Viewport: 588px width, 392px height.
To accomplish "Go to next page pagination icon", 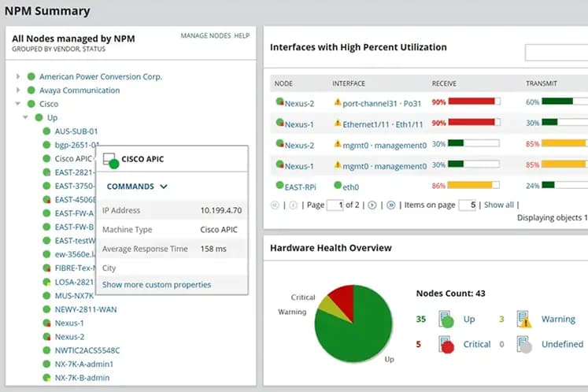I will tap(372, 205).
